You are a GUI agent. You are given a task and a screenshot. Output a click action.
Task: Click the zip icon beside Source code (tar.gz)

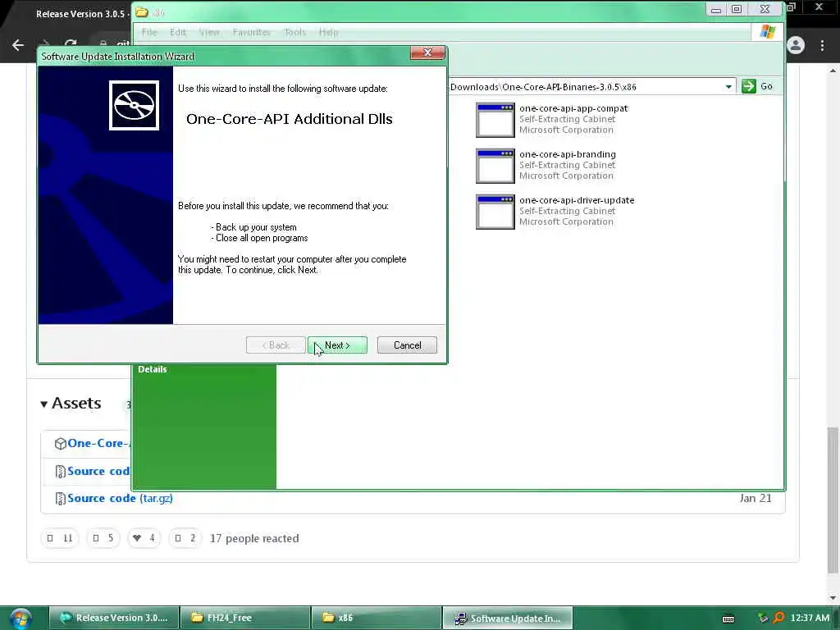tap(60, 499)
